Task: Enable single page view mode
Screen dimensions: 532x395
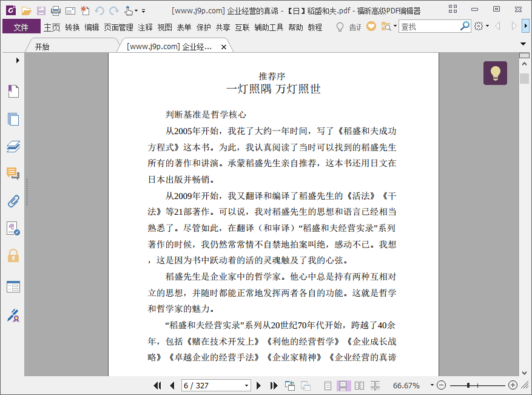Action: pyautogui.click(x=328, y=385)
